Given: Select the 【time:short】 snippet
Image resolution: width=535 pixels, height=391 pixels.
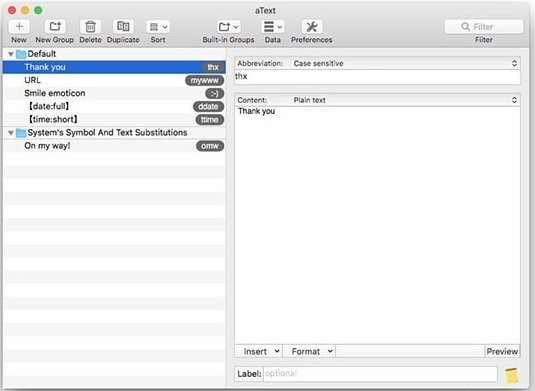Looking at the screenshot, I should 114,119.
